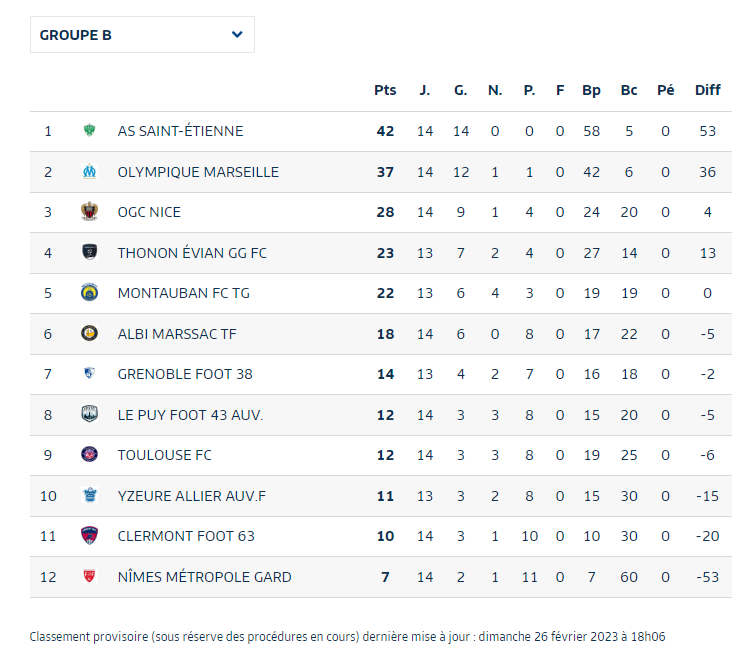Open the OLYMPIQUE MARSEILLE team link
This screenshot has width=751, height=664.
[198, 172]
